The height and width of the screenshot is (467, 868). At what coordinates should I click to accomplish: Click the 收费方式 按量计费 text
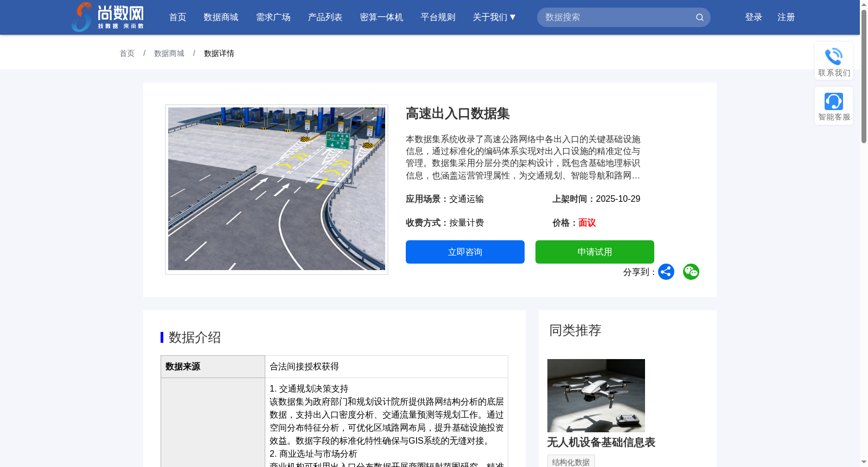click(x=445, y=222)
